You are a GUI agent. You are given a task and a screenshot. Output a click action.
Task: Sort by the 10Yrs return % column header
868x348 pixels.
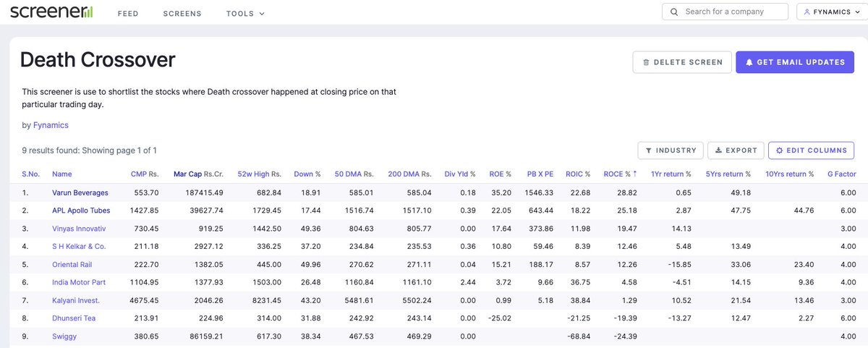790,174
